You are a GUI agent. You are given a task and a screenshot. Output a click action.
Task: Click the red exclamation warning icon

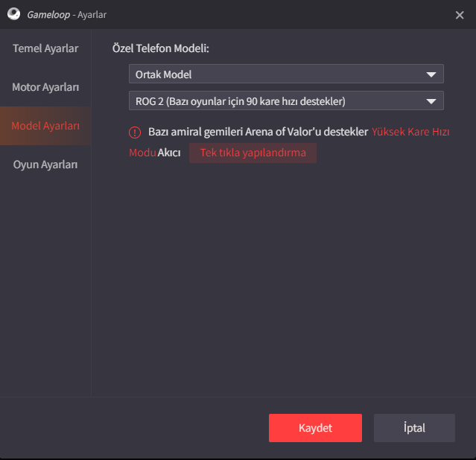tap(135, 132)
